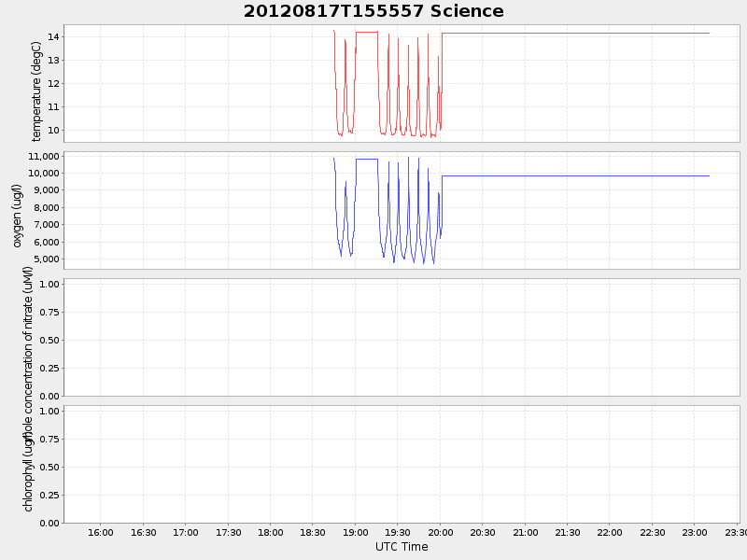Click the 19:30 time tick label
This screenshot has width=747, height=560.
(x=398, y=532)
